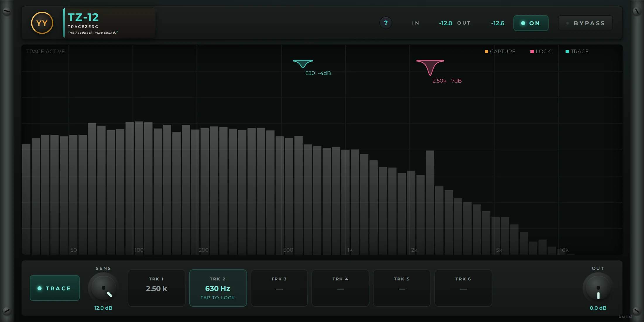
Task: Click the 1k frequency axis label
Action: click(350, 250)
